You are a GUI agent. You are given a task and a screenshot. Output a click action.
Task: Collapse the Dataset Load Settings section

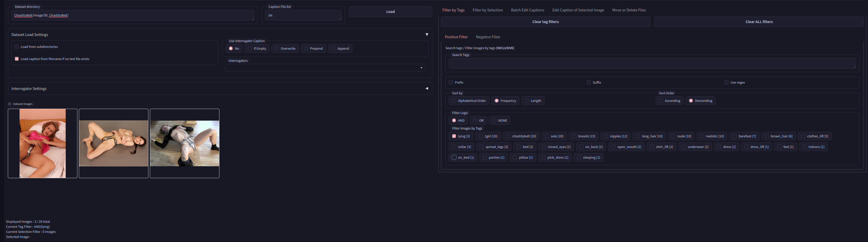tap(427, 35)
